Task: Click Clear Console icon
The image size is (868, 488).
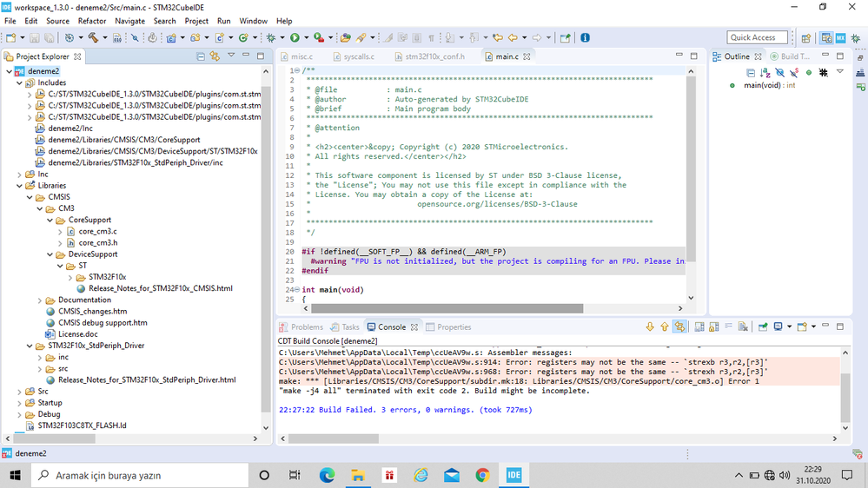Action: point(743,327)
